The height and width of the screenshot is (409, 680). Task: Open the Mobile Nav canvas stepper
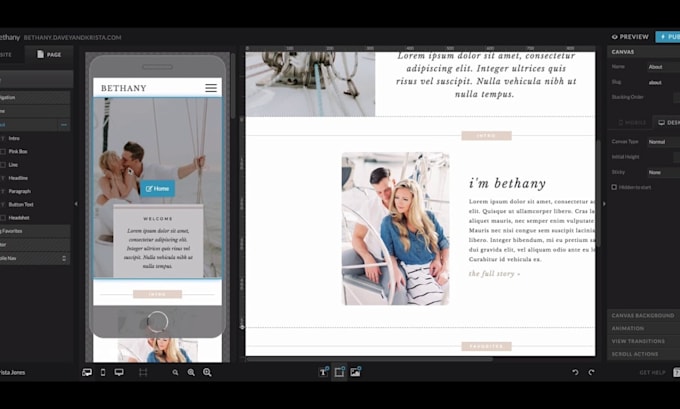(x=64, y=258)
